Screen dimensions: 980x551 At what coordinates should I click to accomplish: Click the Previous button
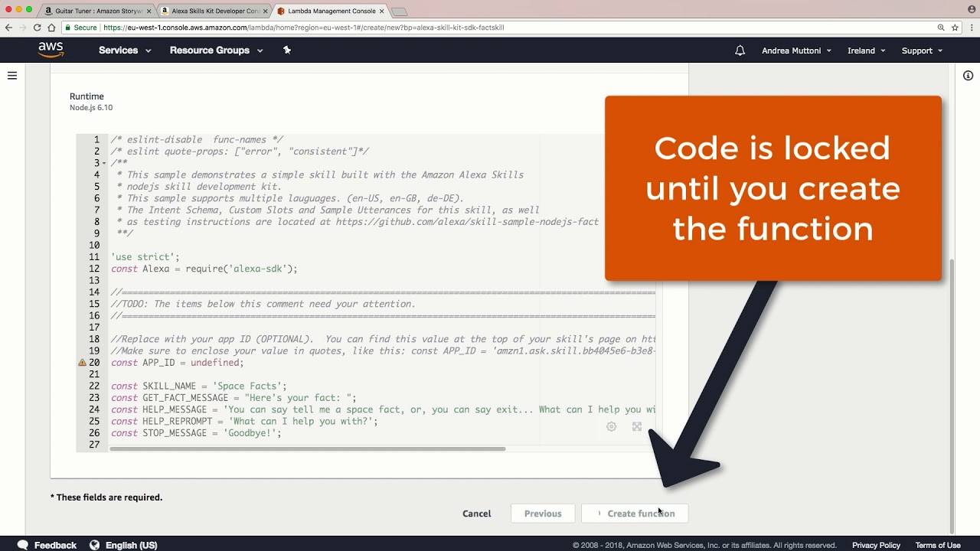pyautogui.click(x=543, y=514)
